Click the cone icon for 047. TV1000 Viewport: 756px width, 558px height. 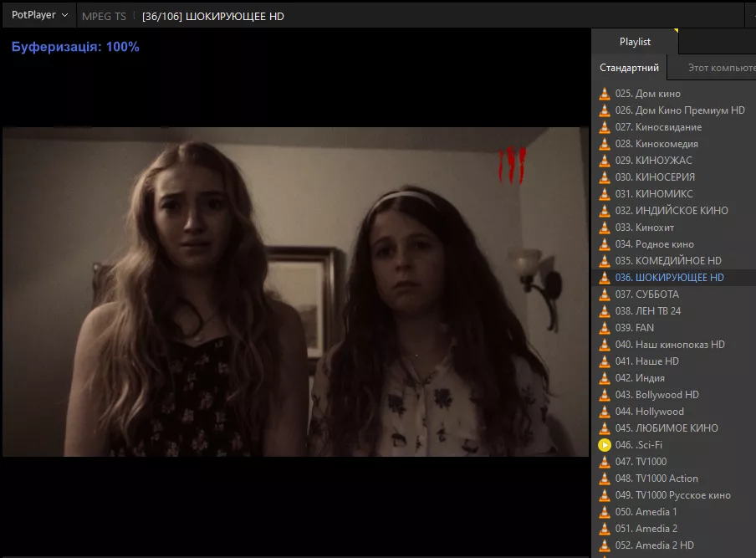tap(604, 462)
